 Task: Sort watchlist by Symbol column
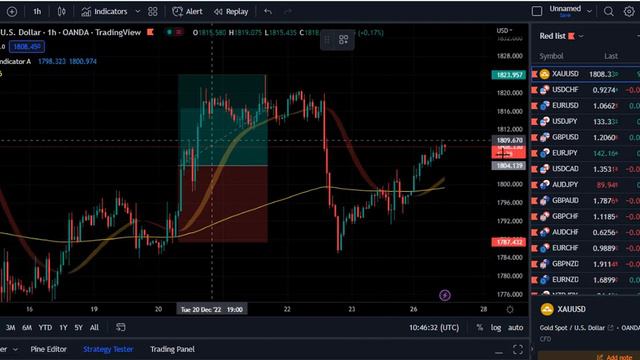click(x=551, y=56)
